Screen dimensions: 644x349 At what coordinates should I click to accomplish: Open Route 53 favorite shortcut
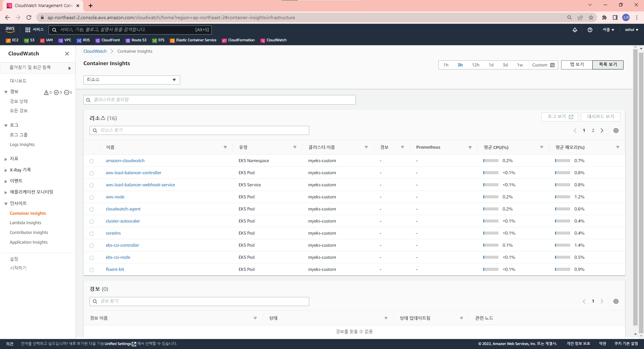coord(136,40)
